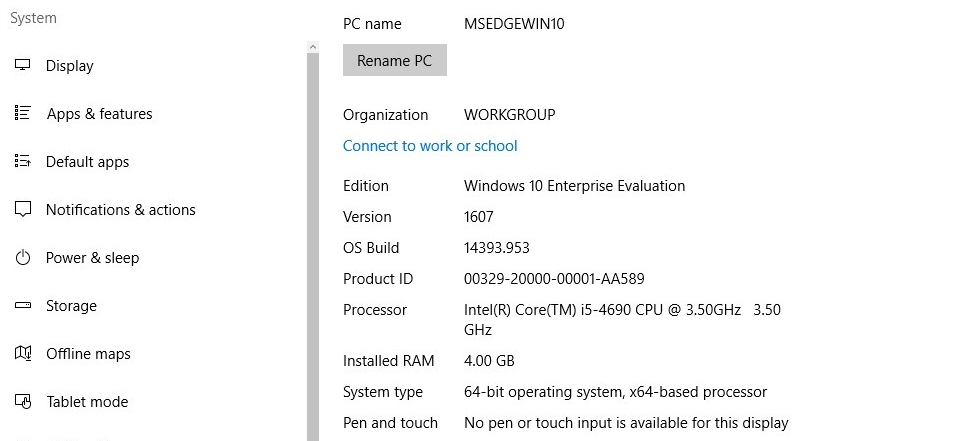This screenshot has width=967, height=441.
Task: Click the Product ID label
Action: [x=378, y=279]
